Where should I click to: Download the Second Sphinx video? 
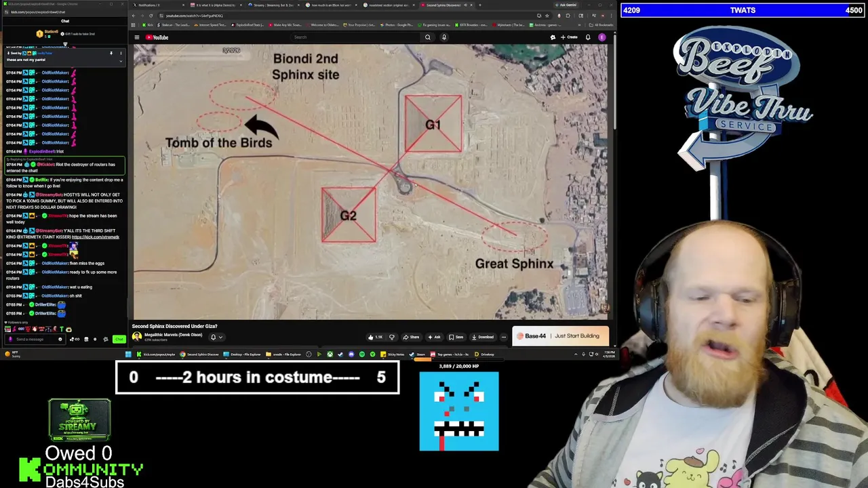[483, 337]
